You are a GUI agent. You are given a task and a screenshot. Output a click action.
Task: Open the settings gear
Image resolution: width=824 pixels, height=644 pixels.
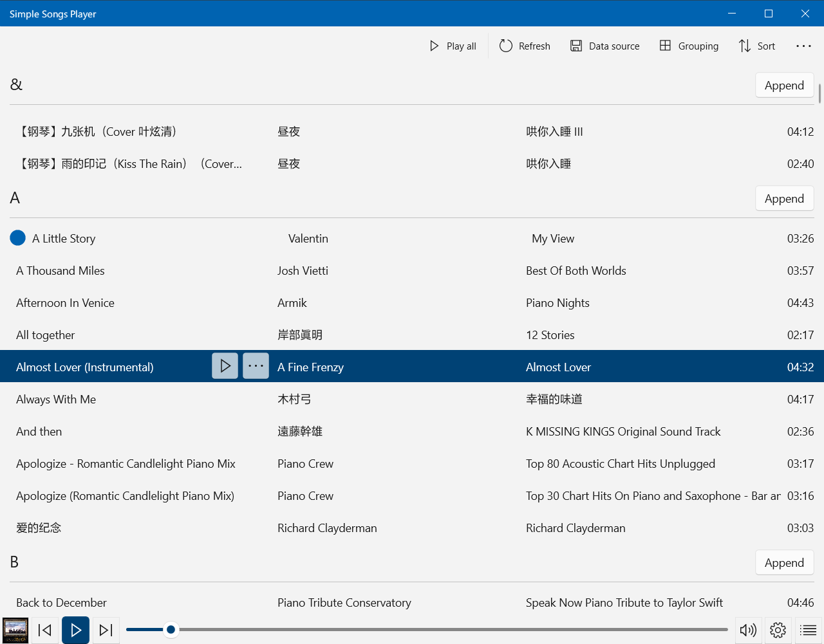[x=778, y=630]
